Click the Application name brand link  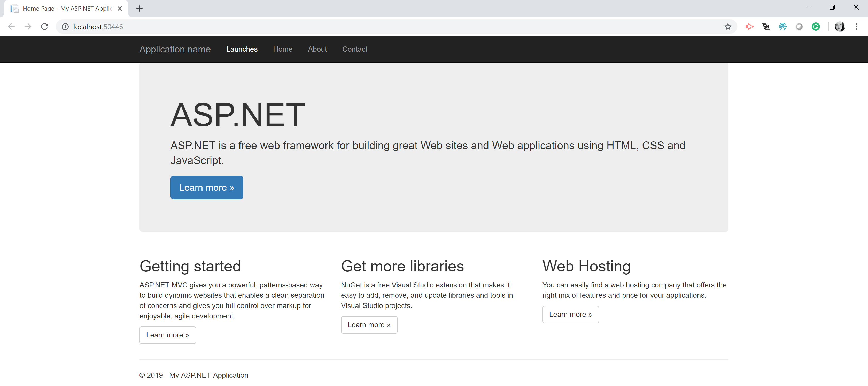[175, 49]
